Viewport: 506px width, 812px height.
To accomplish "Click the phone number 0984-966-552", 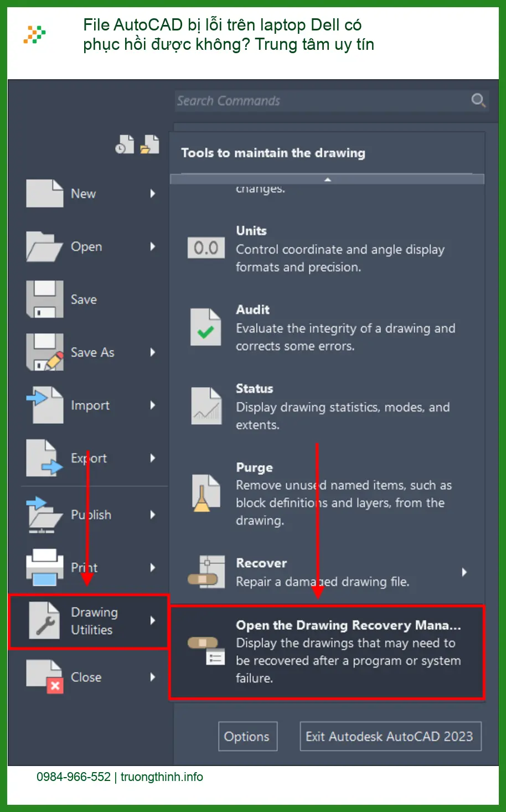I will click(x=74, y=777).
